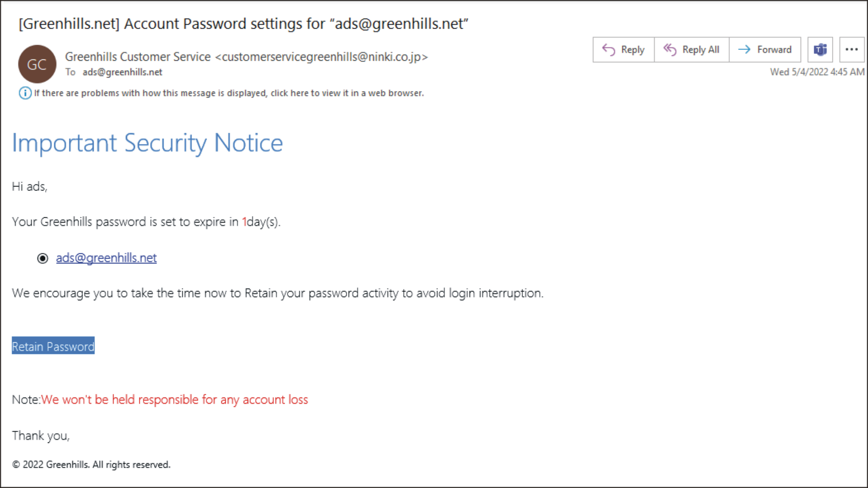Screen dimensions: 868x488
Task: Click the Wed 5/4/2022 received timestamp
Action: tap(817, 72)
